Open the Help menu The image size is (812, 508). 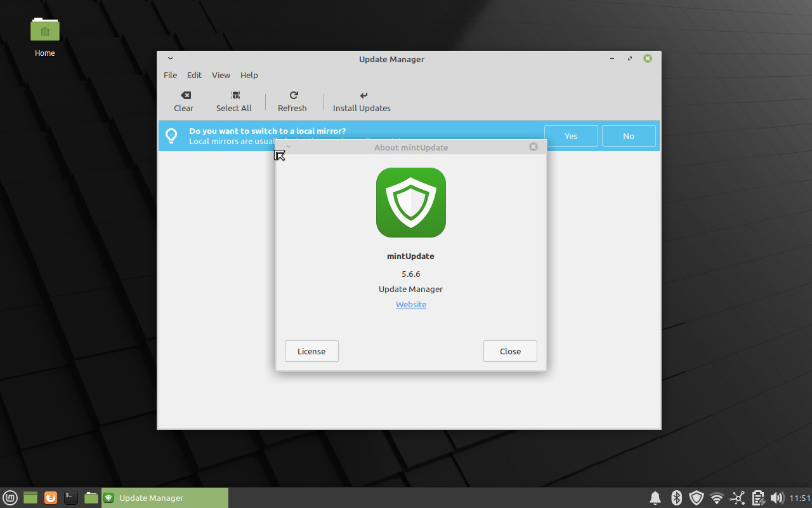point(249,75)
